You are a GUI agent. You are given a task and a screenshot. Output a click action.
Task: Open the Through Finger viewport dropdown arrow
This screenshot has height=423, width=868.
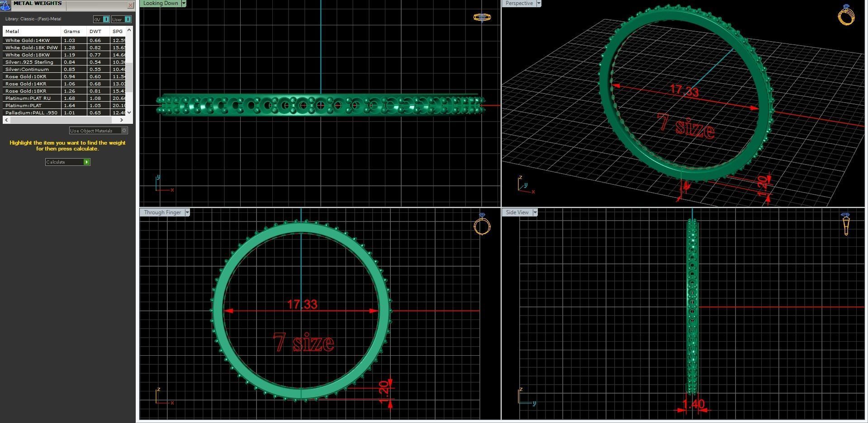pos(187,212)
